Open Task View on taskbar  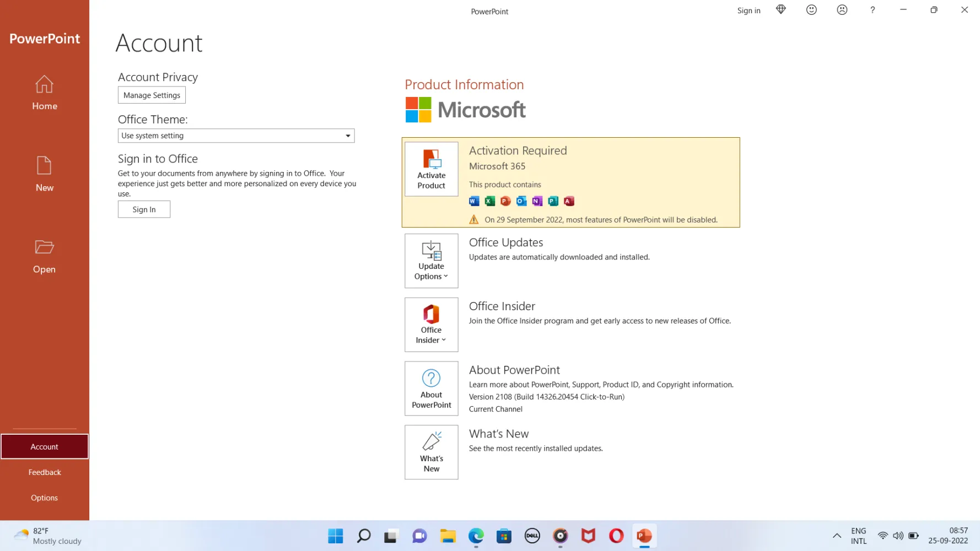pos(391,536)
